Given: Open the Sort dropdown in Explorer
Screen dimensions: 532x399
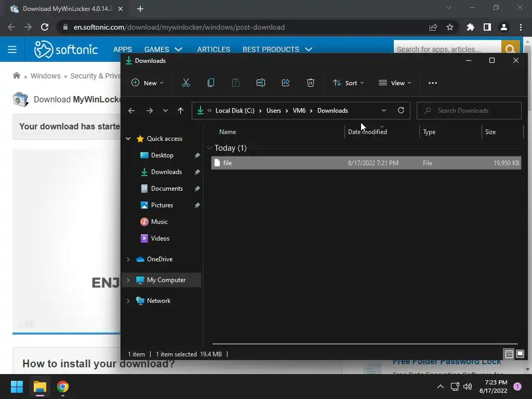Looking at the screenshot, I should pyautogui.click(x=349, y=83).
